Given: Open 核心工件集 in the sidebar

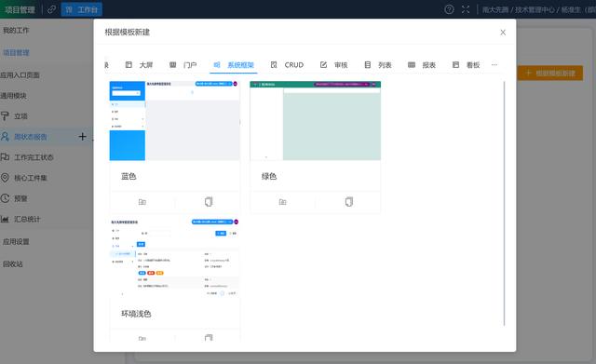Looking at the screenshot, I should coord(31,178).
